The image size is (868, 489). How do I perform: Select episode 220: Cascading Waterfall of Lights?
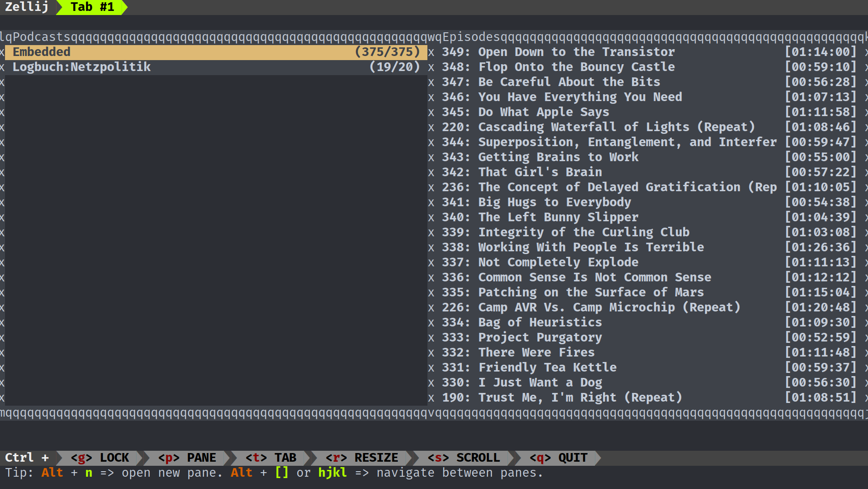(x=649, y=127)
